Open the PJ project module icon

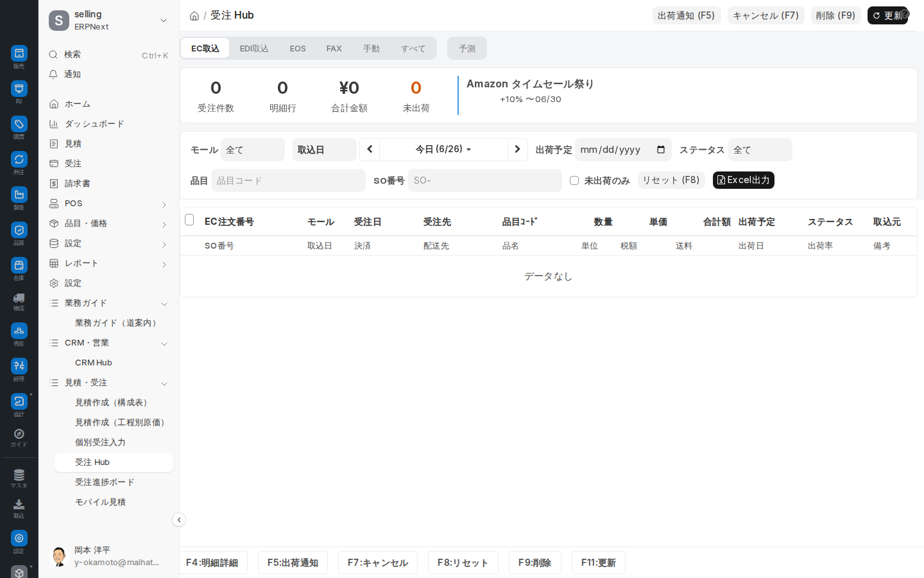coord(19,89)
